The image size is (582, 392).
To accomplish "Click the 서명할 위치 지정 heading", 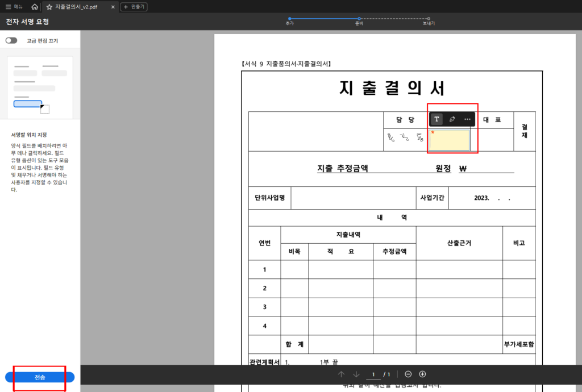I will pyautogui.click(x=29, y=135).
